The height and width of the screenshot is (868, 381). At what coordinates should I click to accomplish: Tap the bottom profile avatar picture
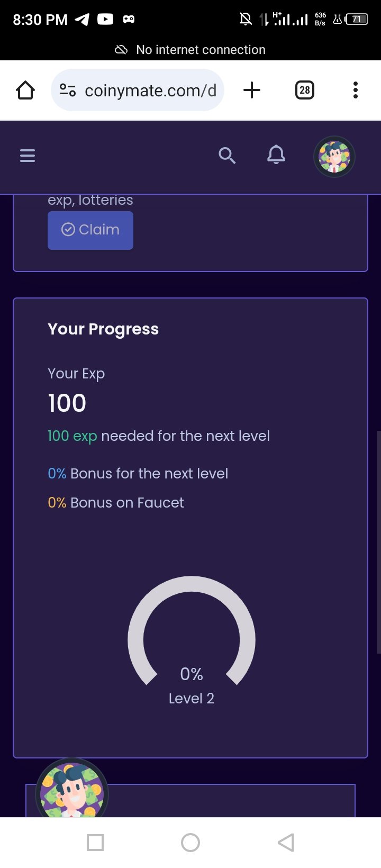72,789
